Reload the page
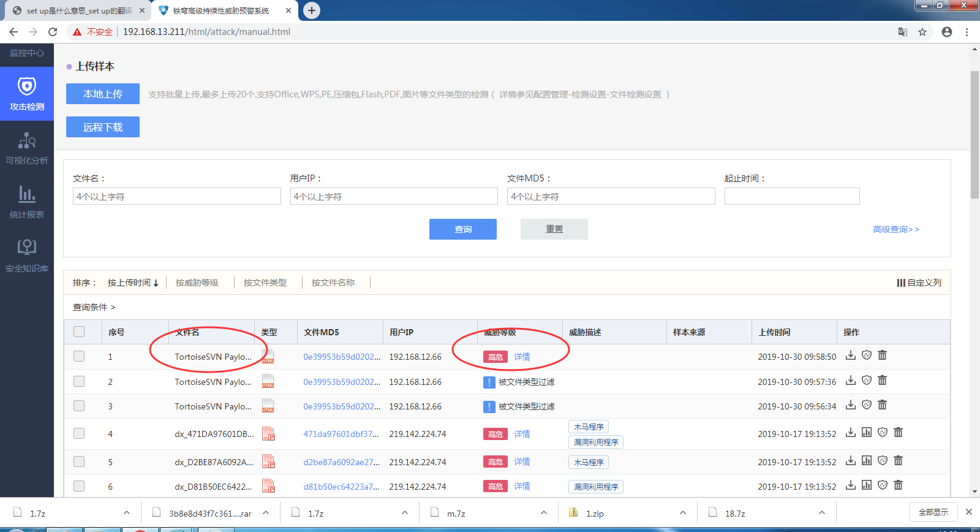The image size is (980, 532). [x=53, y=32]
